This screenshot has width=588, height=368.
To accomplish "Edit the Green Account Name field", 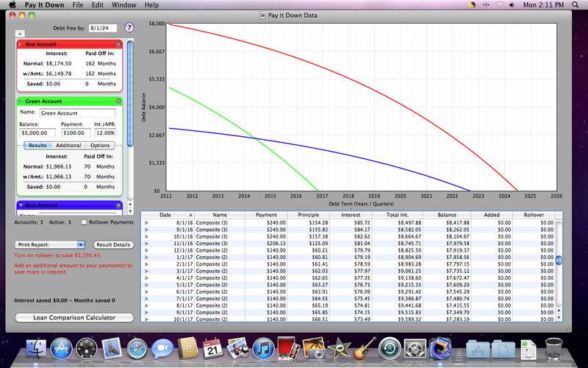I will coord(78,113).
